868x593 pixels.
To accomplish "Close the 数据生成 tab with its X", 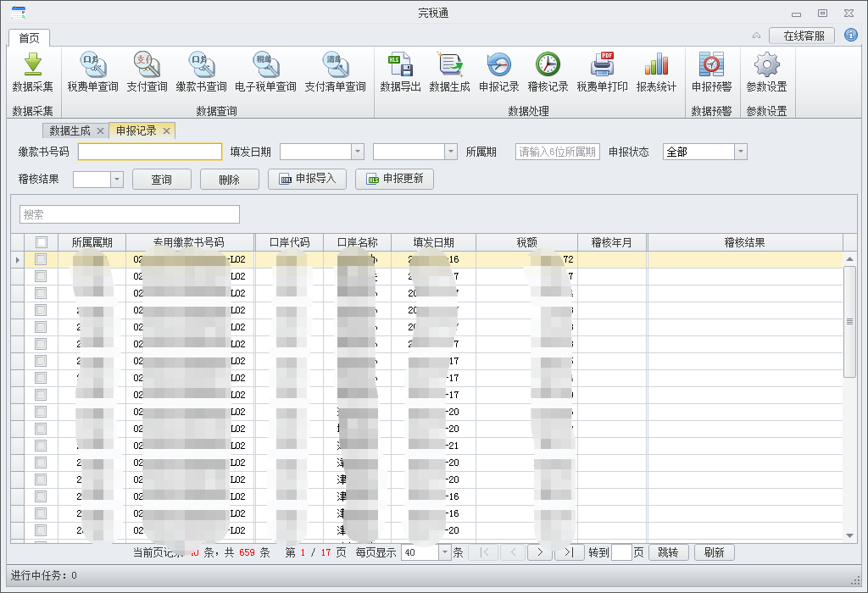I will [x=100, y=131].
